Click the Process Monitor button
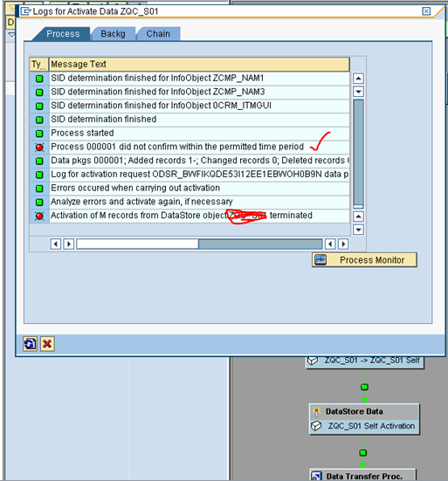Screen dimensions: 448x481 (x=364, y=260)
